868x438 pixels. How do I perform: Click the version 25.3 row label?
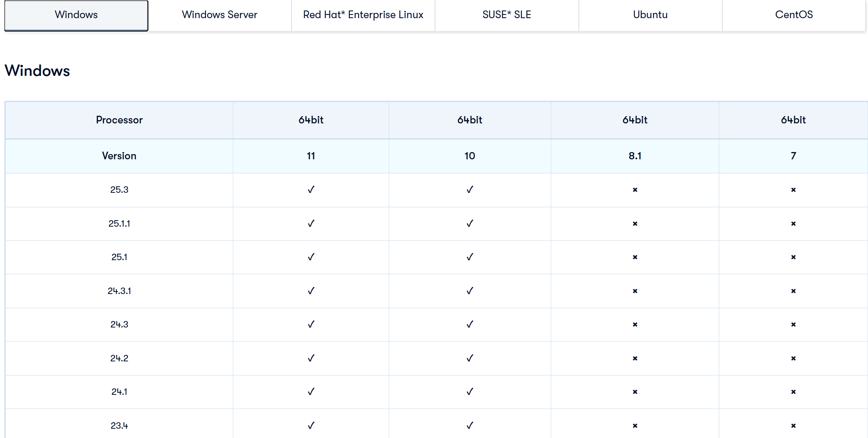(x=119, y=190)
